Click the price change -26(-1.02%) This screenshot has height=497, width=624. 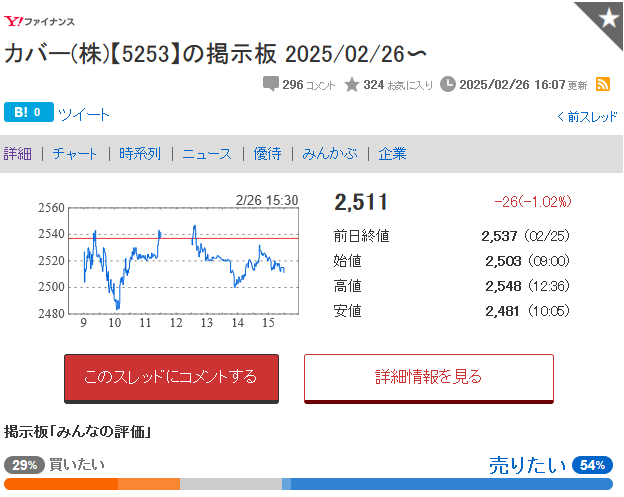coord(532,202)
